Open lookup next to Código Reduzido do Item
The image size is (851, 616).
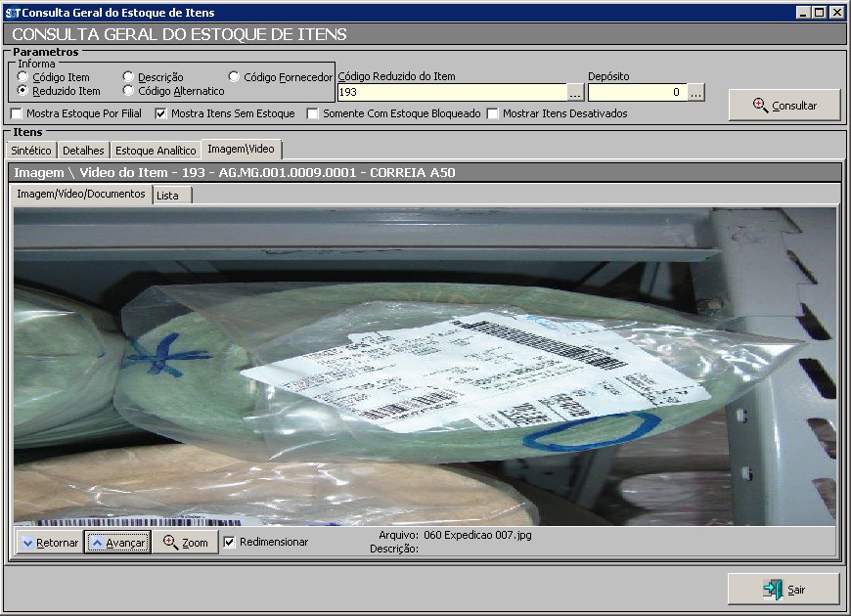click(575, 93)
